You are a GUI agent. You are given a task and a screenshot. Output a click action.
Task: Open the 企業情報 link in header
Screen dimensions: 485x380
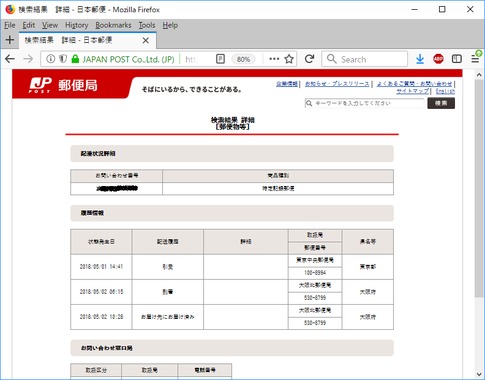point(287,84)
